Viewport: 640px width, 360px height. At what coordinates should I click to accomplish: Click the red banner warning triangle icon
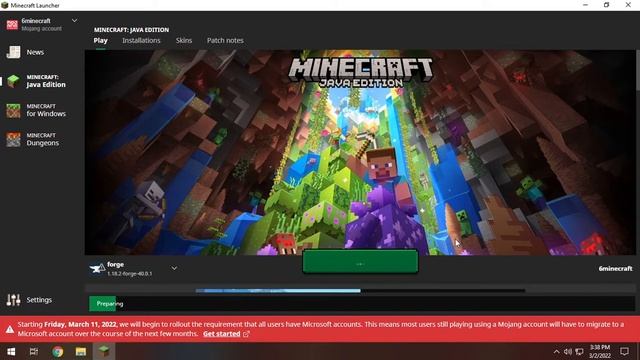point(10,329)
